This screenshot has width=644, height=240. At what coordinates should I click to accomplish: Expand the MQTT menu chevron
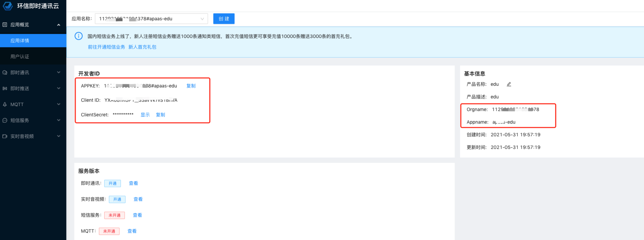[59, 104]
